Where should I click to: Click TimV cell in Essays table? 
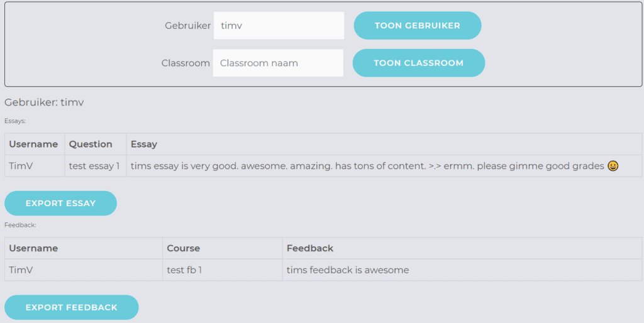[x=35, y=166]
